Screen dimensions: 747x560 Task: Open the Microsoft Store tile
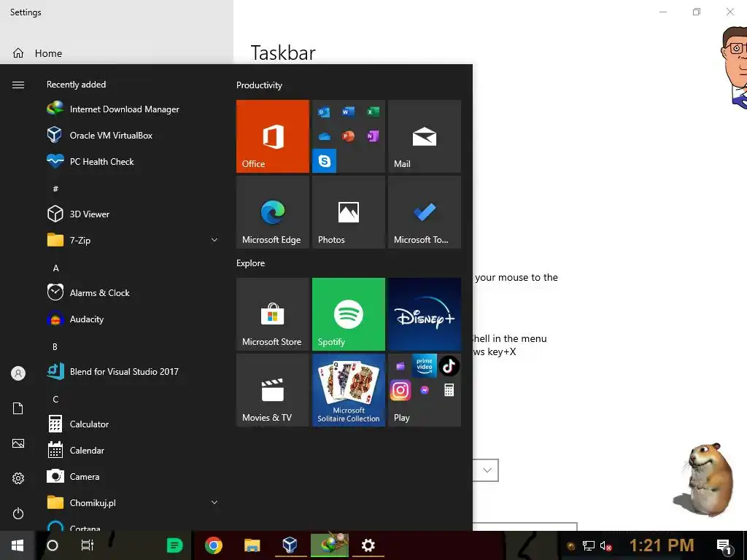(273, 314)
